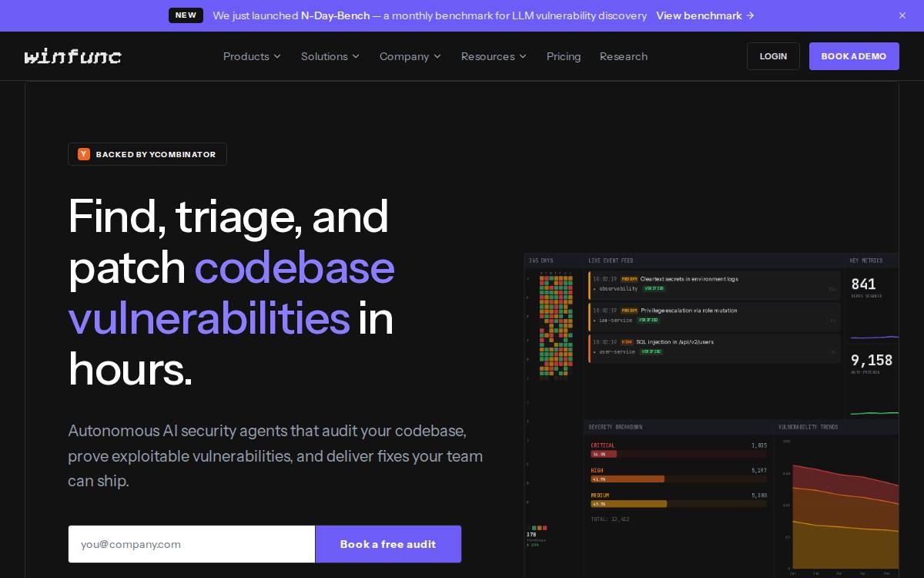The width and height of the screenshot is (924, 578).
Task: Click the CRITICAL severity bar
Action: 678,455
